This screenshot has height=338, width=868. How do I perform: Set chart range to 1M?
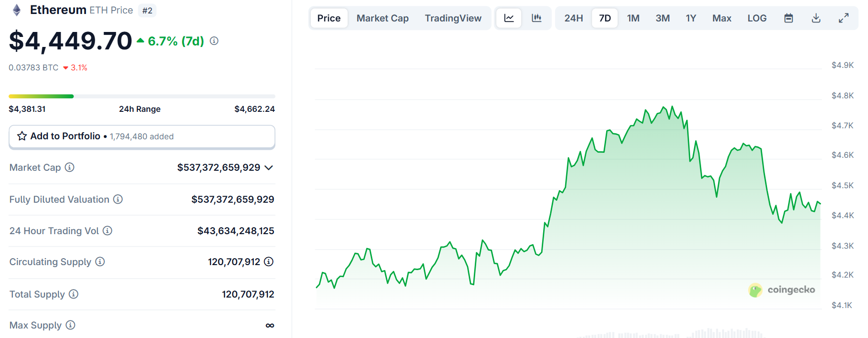(633, 18)
